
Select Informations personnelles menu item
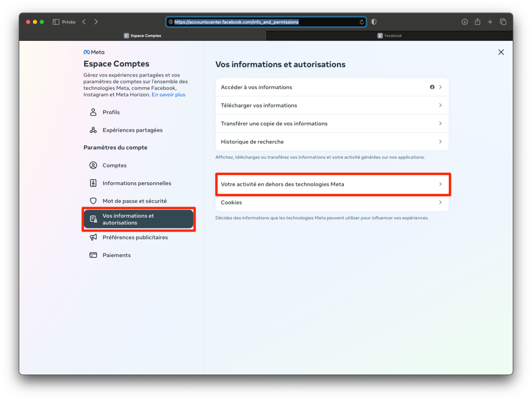[x=138, y=183]
